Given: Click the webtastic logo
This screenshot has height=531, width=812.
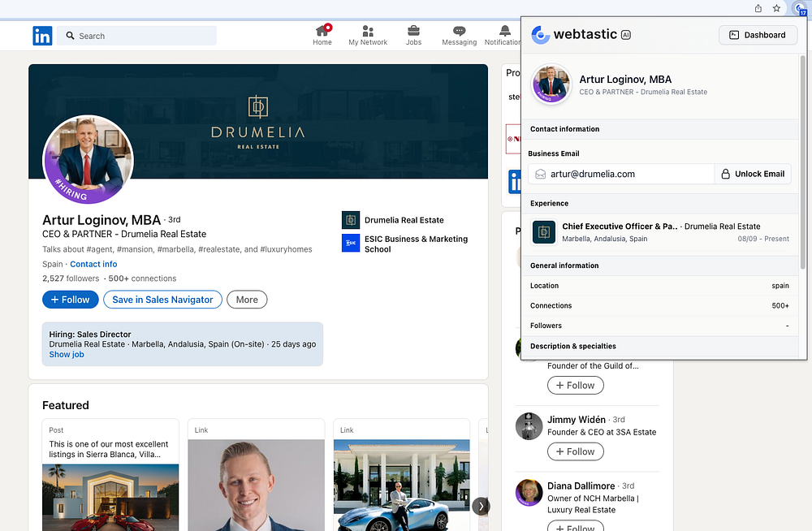Looking at the screenshot, I should pos(574,35).
